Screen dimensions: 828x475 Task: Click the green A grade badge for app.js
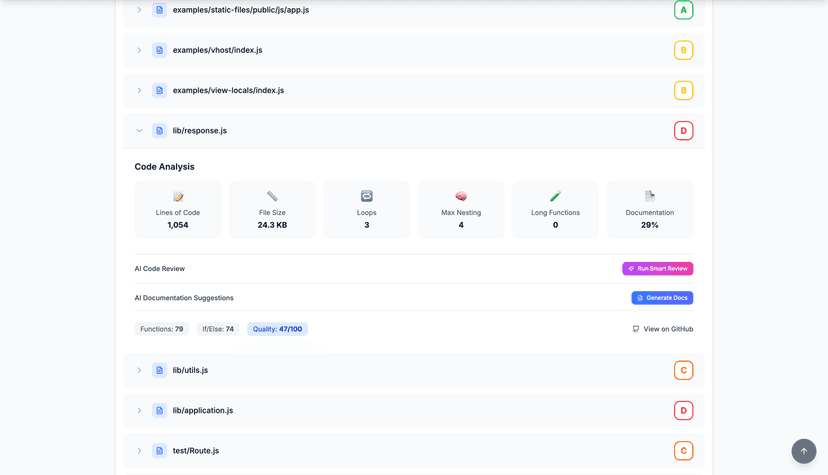tap(683, 10)
